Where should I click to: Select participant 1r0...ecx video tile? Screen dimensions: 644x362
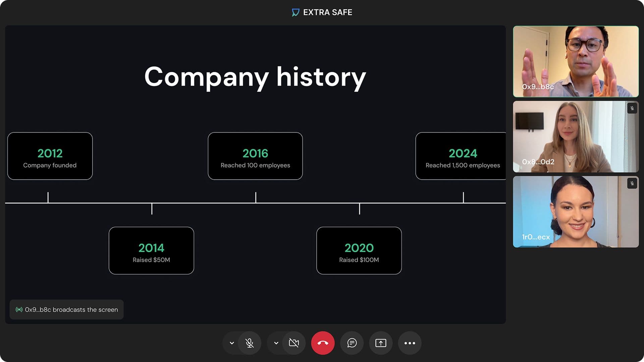[576, 212]
